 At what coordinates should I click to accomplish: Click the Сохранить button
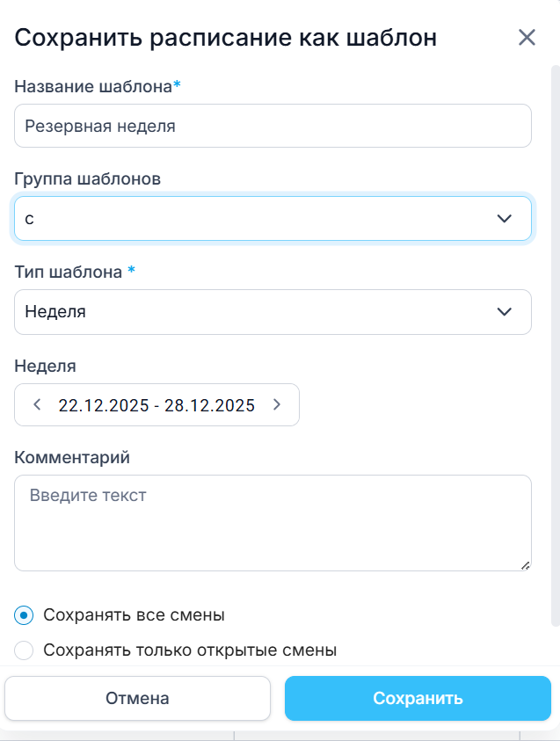point(418,699)
